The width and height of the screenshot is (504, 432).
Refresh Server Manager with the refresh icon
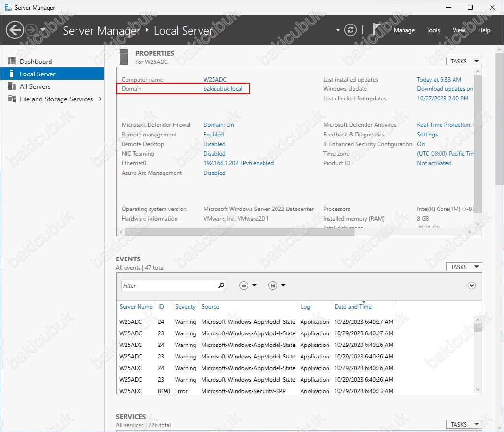click(351, 30)
